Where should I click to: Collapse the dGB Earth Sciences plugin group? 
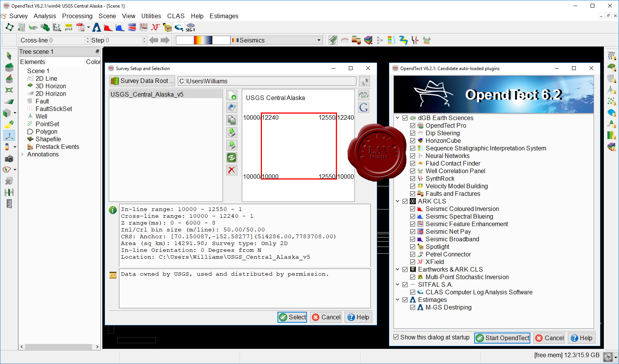[398, 118]
